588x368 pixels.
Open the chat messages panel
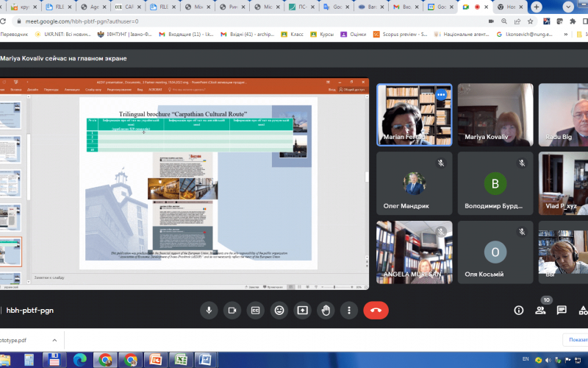pyautogui.click(x=562, y=310)
